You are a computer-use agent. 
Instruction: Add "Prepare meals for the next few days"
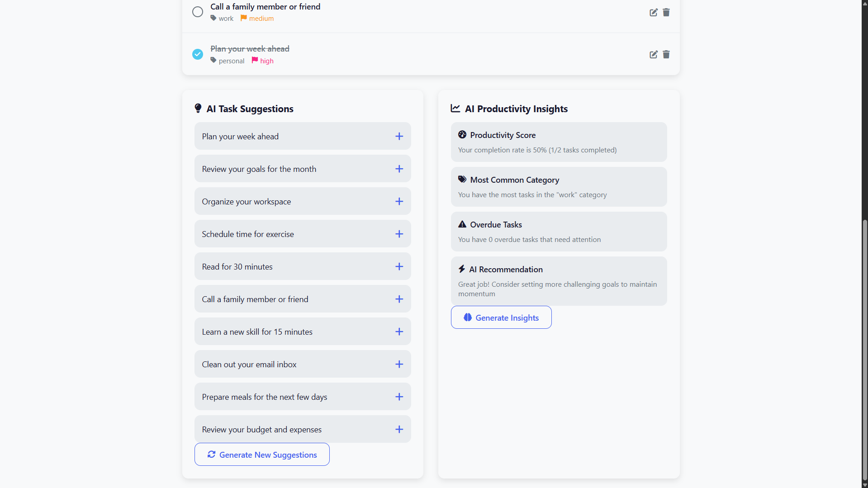click(x=399, y=397)
